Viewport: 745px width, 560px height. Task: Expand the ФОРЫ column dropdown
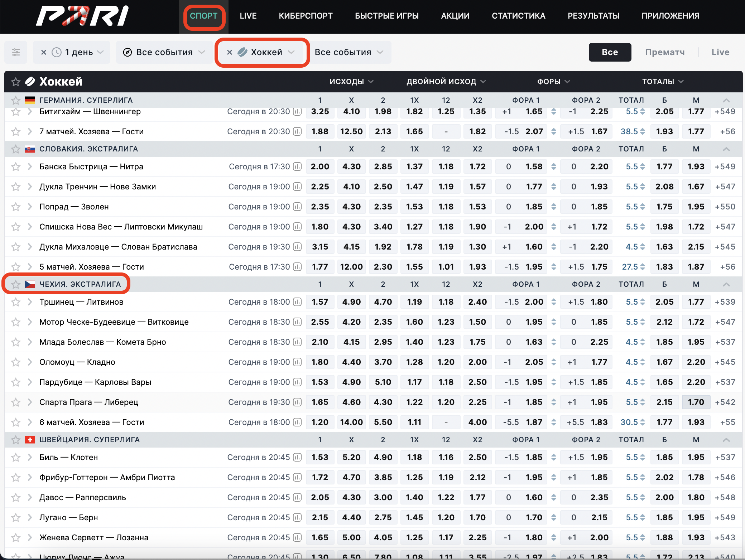[x=553, y=82]
